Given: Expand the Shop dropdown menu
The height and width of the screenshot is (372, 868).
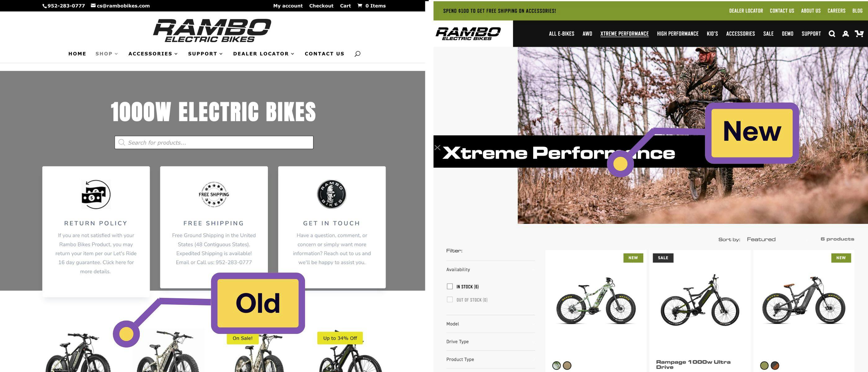Looking at the screenshot, I should click(x=106, y=54).
